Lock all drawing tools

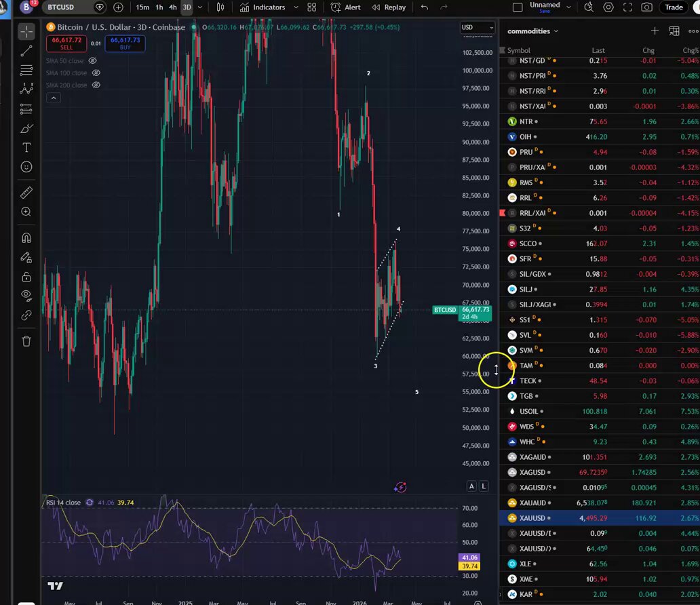point(26,277)
